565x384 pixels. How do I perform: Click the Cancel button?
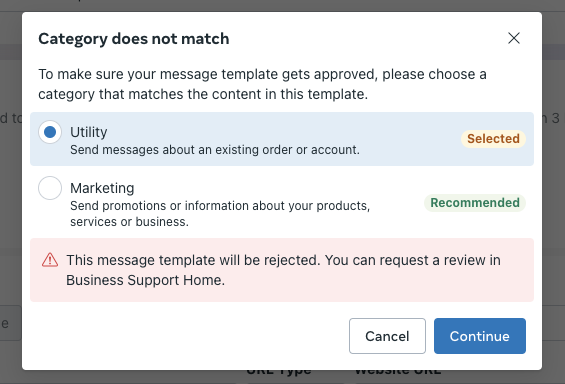pos(387,336)
